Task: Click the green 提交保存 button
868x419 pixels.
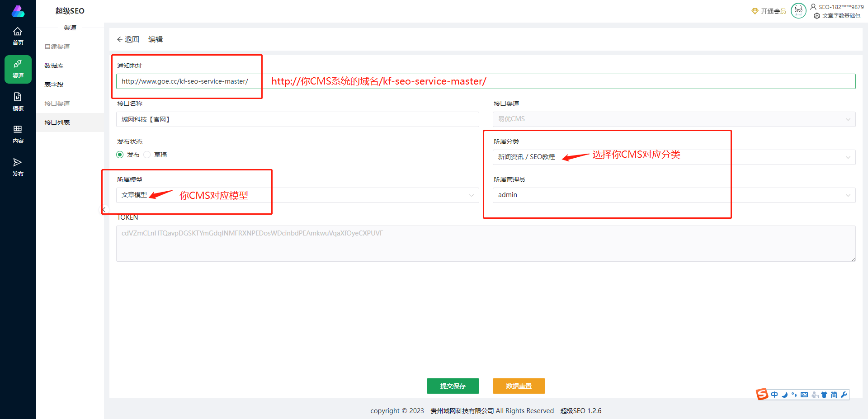Action: click(453, 386)
